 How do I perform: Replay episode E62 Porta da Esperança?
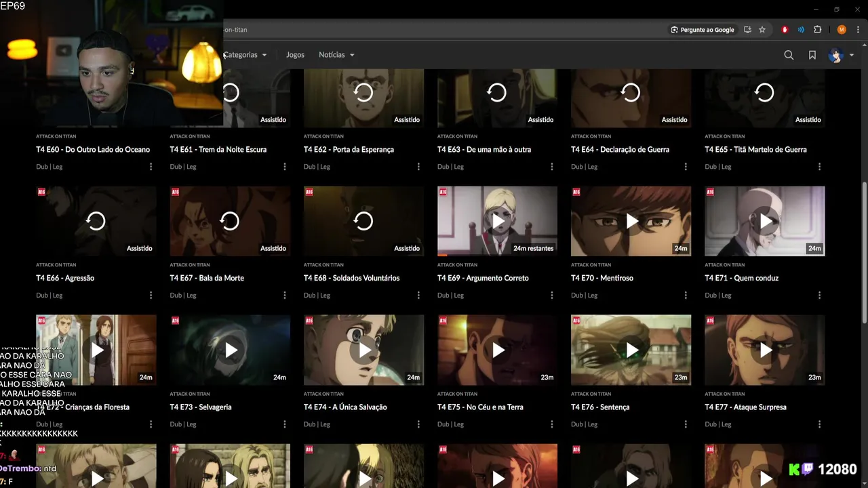(363, 93)
